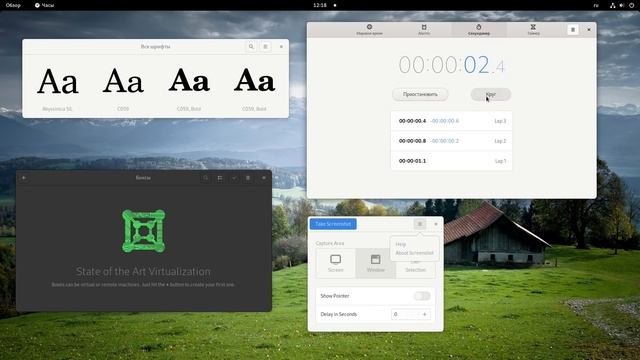Toggle the Screenshot window menu button
The height and width of the screenshot is (360, 640).
(420, 224)
